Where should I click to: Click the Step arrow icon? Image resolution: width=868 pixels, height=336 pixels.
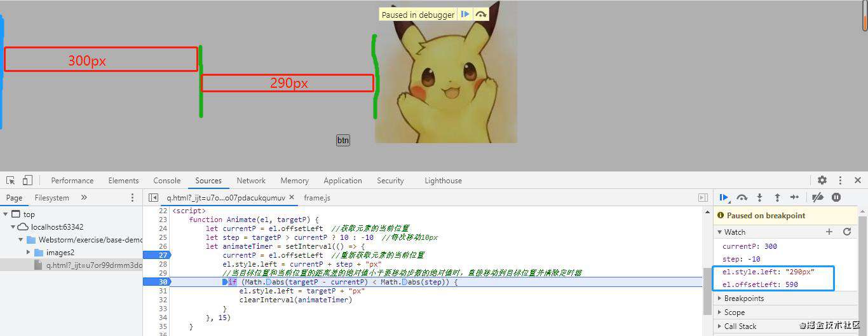(x=794, y=198)
